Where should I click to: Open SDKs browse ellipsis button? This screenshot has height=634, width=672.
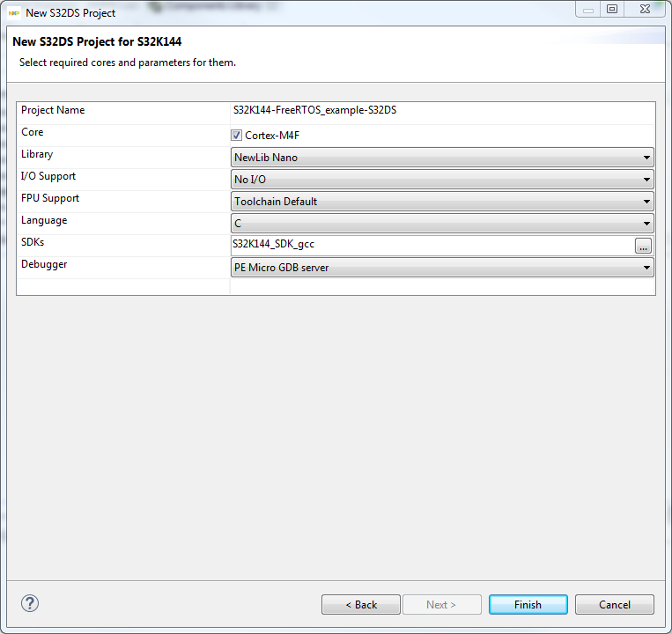(643, 246)
